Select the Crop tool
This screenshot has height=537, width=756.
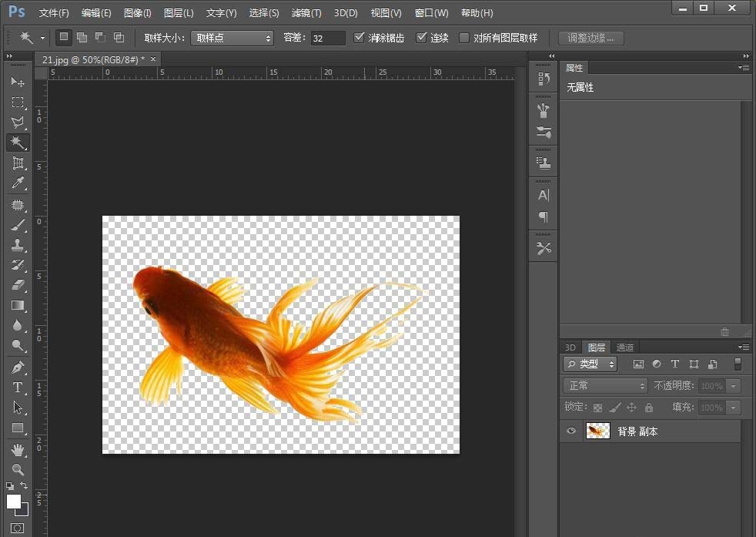(18, 163)
